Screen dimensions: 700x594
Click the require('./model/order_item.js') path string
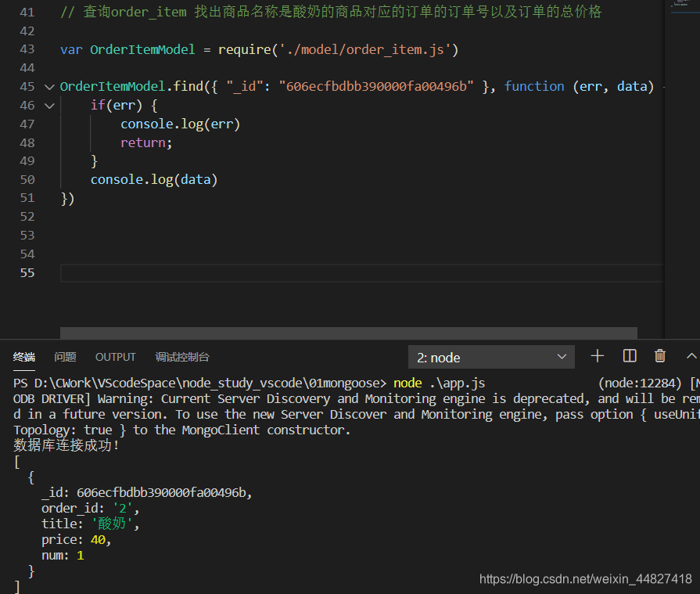point(365,49)
